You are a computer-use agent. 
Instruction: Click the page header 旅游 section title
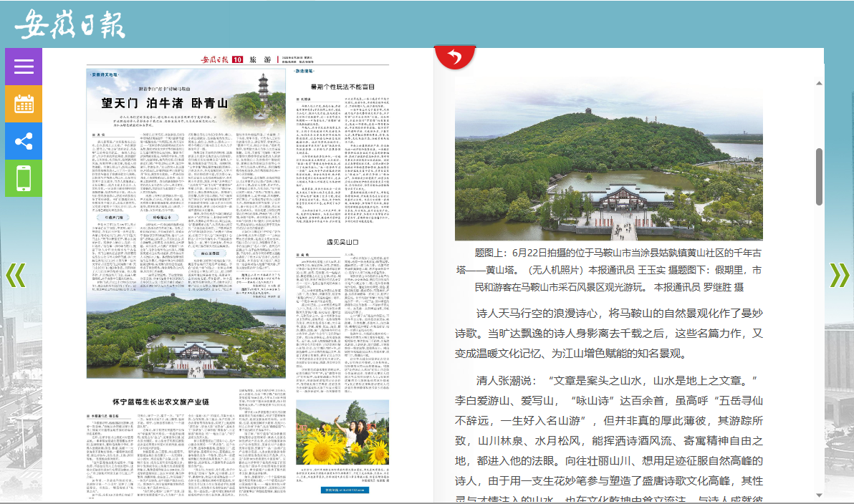click(x=260, y=59)
